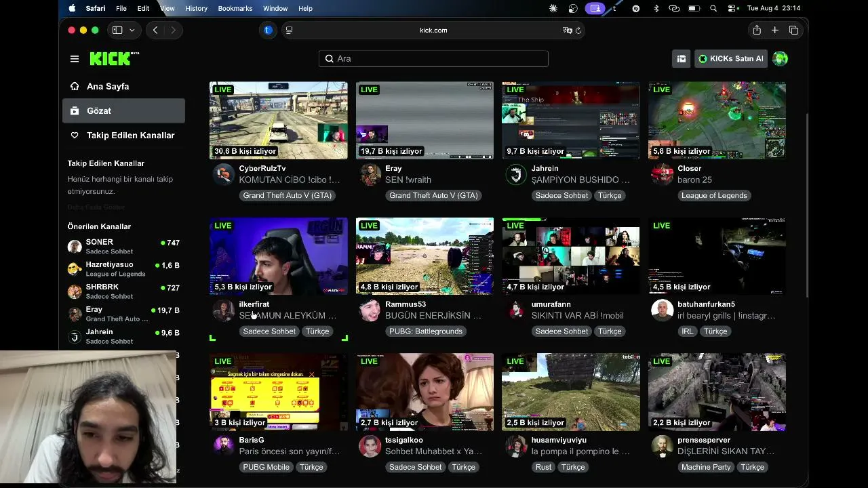Expand the sidebar chevron dropdown in Safari toolbar
This screenshot has width=868, height=488.
pos(132,30)
